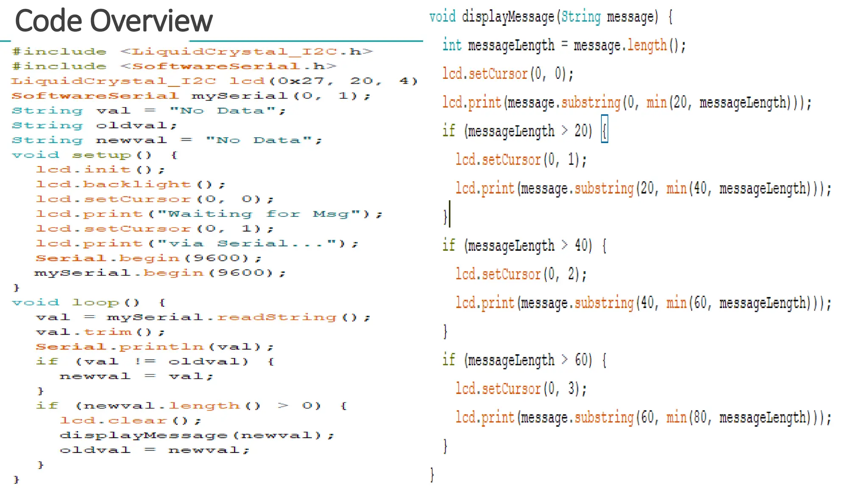Click the 'String val = "No Data";' line

[149, 111]
